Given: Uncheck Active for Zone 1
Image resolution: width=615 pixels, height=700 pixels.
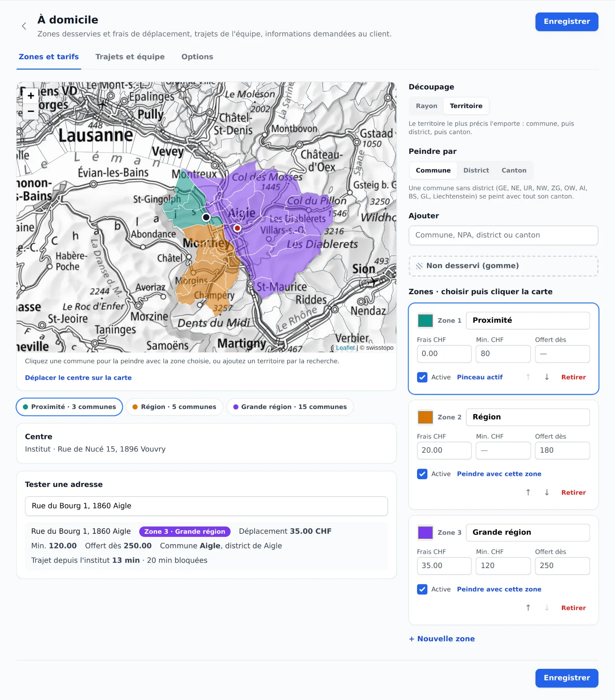Looking at the screenshot, I should [x=422, y=377].
